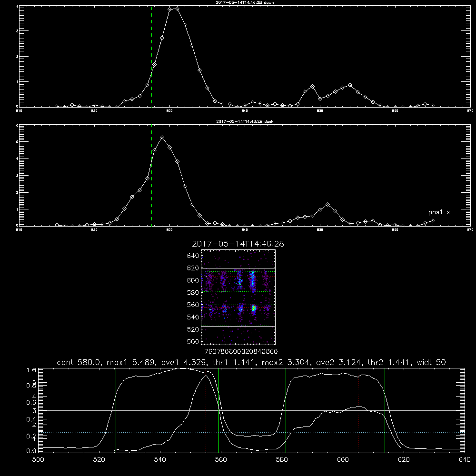Click 'cent 580.0' in the bottom plot title
476x476 pixels.
[x=79, y=362]
